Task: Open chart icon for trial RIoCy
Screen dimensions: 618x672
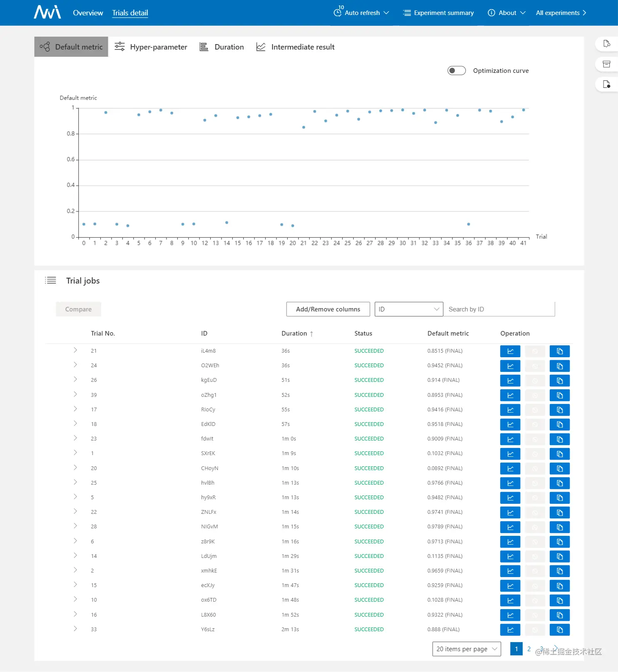Action: pyautogui.click(x=510, y=410)
